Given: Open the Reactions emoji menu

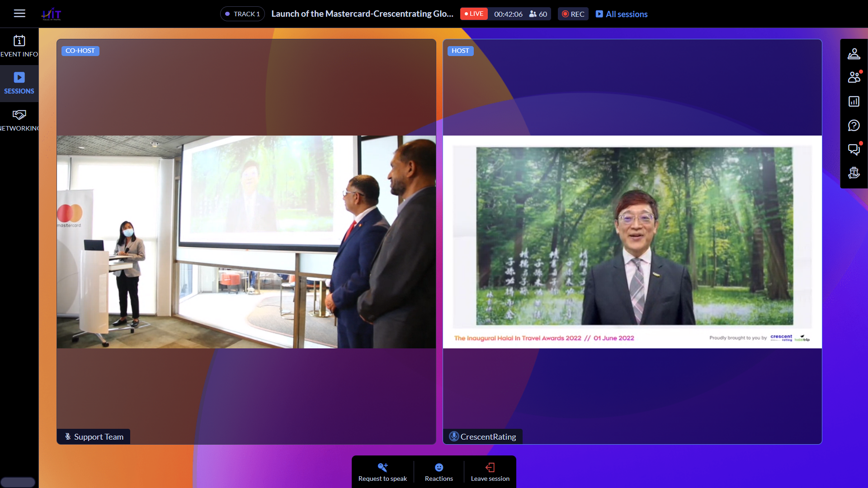Looking at the screenshot, I should [439, 472].
